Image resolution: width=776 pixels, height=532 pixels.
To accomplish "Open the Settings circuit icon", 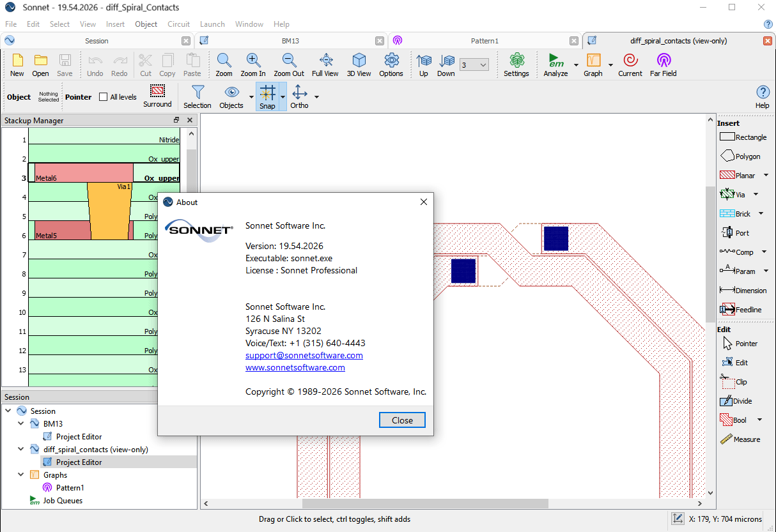I will 516,65.
